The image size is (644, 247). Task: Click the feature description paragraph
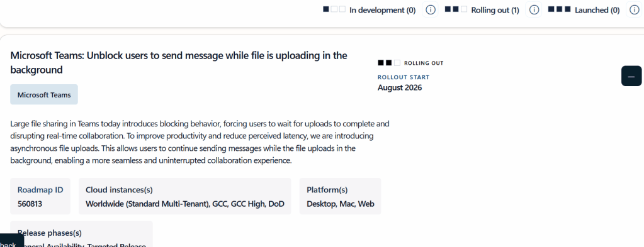click(200, 142)
